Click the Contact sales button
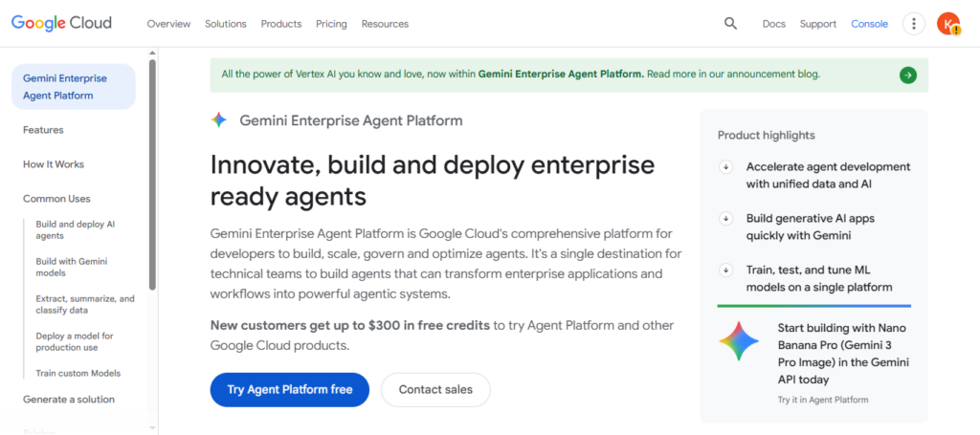Image resolution: width=980 pixels, height=435 pixels. (x=435, y=390)
